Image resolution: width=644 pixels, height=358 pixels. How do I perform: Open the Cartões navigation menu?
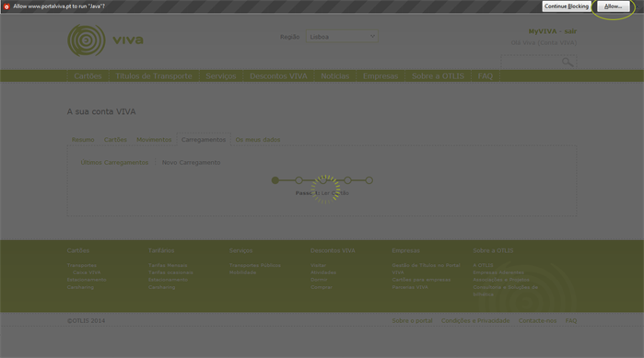[88, 75]
